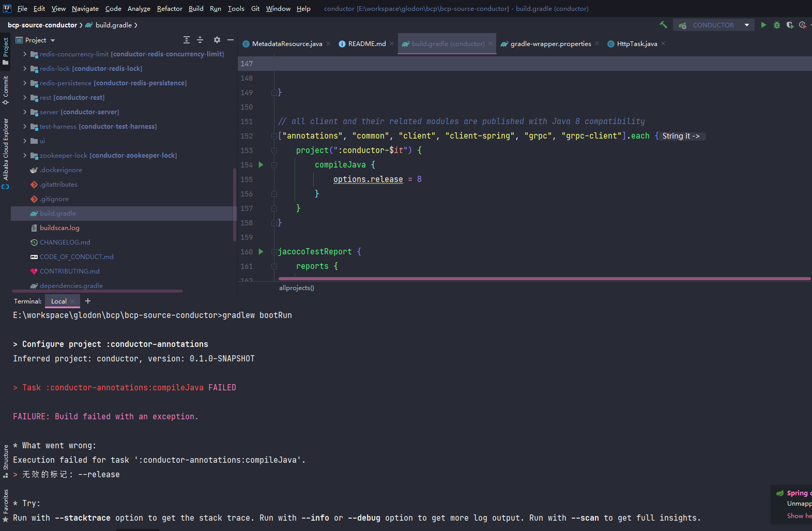Open the Commit tool window

tap(6, 90)
